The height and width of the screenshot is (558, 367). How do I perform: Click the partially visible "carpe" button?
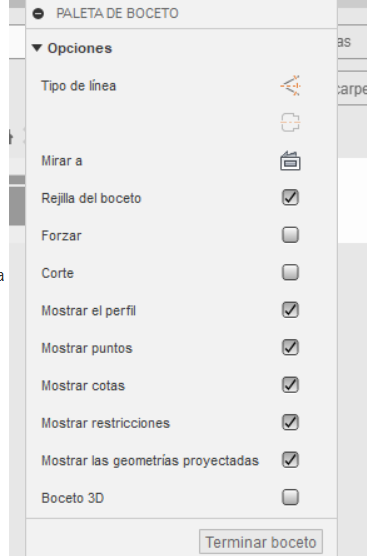(352, 89)
